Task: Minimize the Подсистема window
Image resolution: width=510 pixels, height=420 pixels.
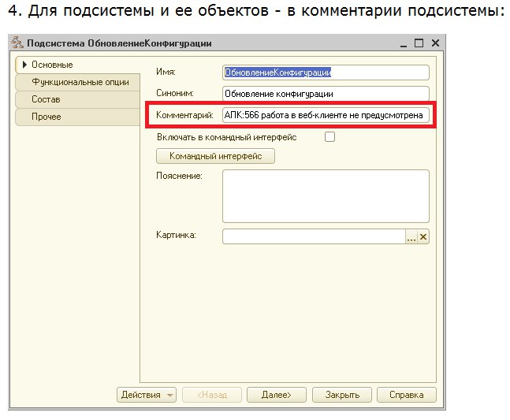Action: coord(404,44)
